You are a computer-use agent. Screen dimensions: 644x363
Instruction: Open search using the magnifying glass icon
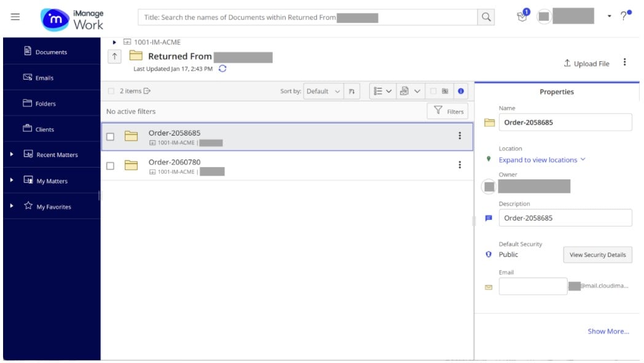pyautogui.click(x=487, y=18)
